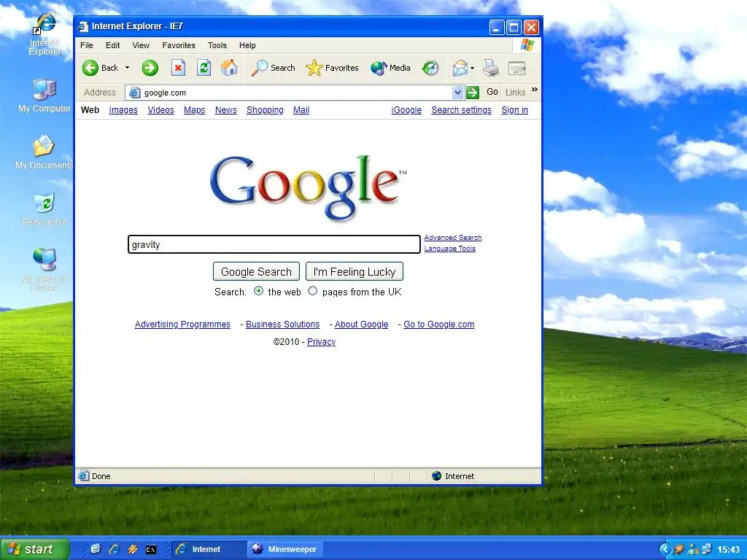Click the first quick launch icon after the start button
The height and width of the screenshot is (560, 747).
click(96, 549)
